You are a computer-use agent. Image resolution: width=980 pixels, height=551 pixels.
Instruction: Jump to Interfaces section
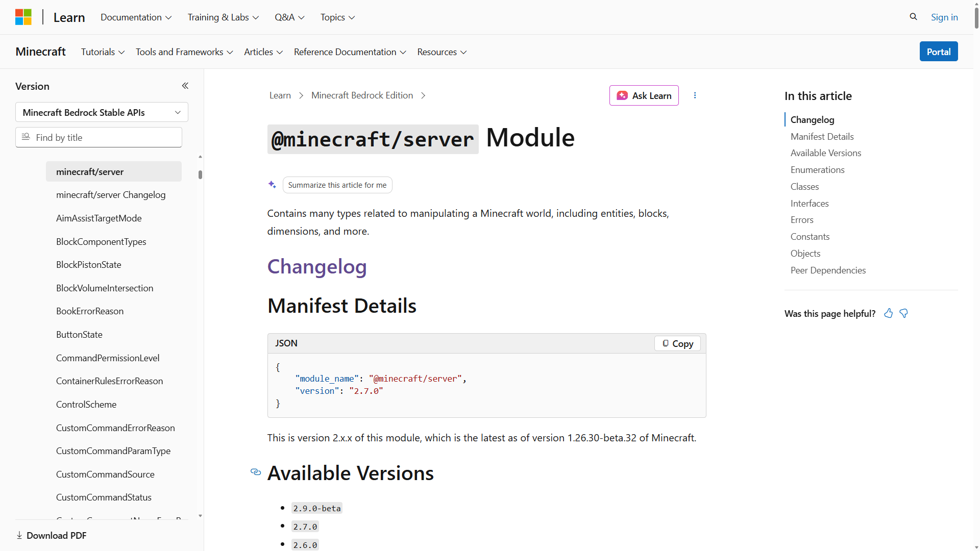pos(810,204)
